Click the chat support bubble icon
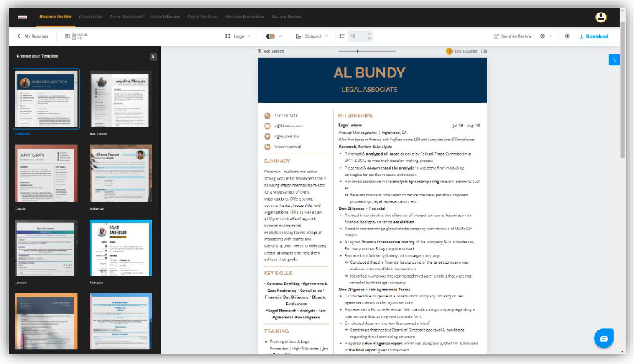 click(603, 338)
